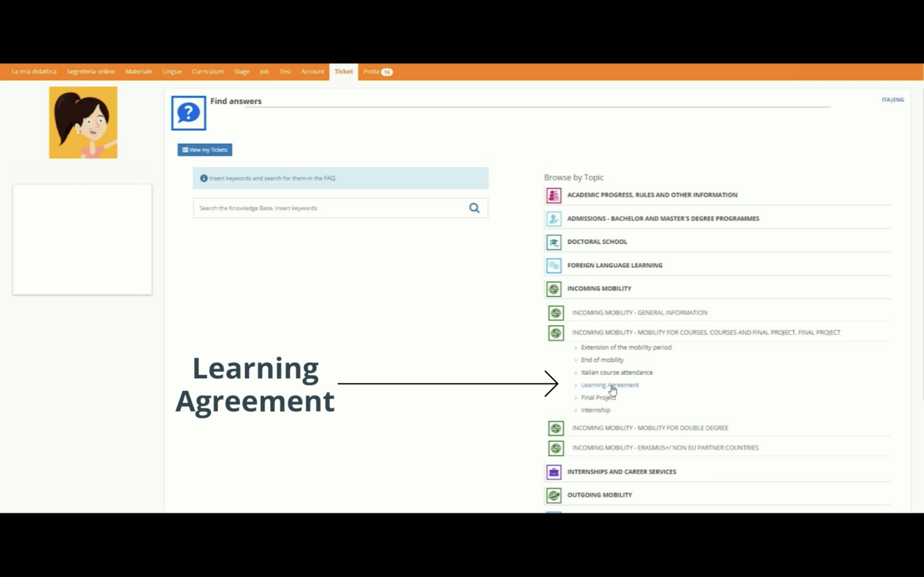
Task: Click the Internships and Career Services briefcase icon
Action: tap(554, 472)
